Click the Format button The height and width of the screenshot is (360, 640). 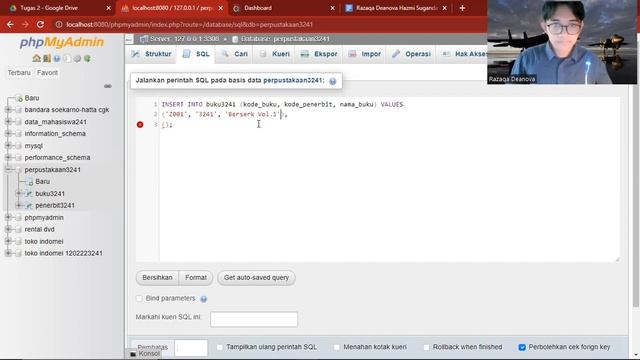coord(196,278)
